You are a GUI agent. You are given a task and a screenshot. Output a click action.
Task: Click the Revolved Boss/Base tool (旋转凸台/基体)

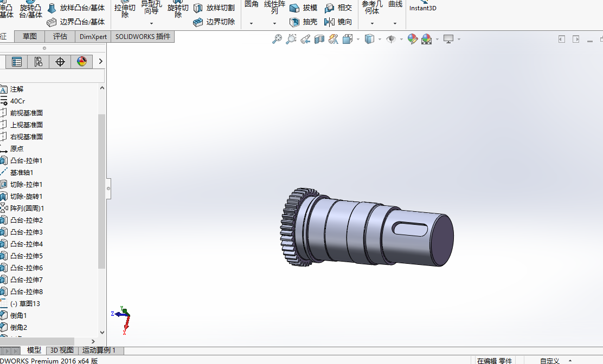pos(30,10)
